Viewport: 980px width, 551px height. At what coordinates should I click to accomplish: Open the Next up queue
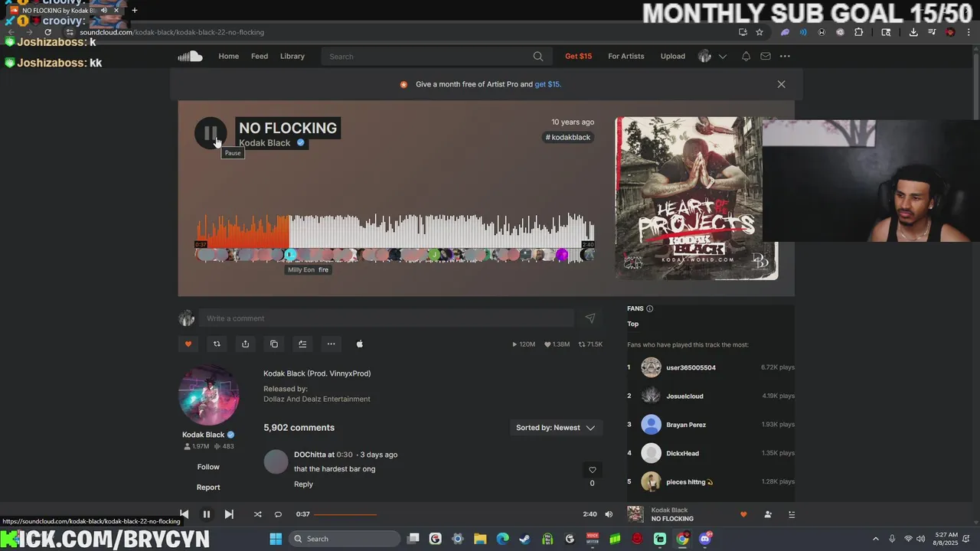click(x=792, y=514)
